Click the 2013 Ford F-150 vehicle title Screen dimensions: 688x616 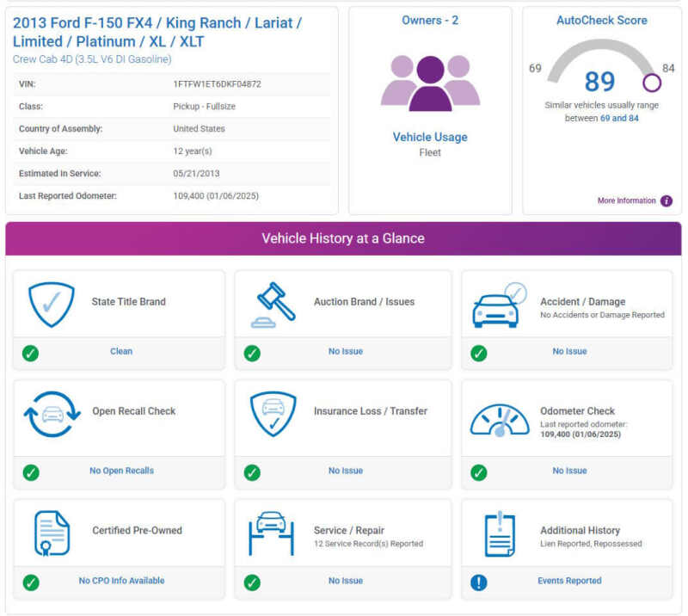[x=157, y=32]
